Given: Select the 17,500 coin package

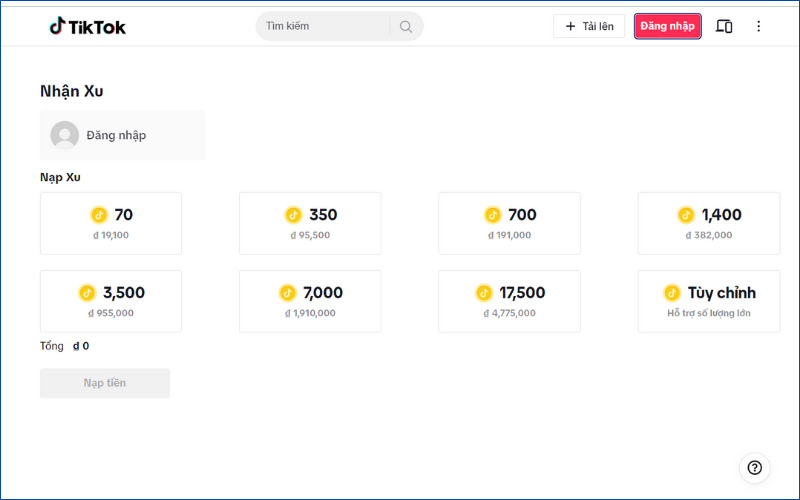Looking at the screenshot, I should click(x=509, y=302).
